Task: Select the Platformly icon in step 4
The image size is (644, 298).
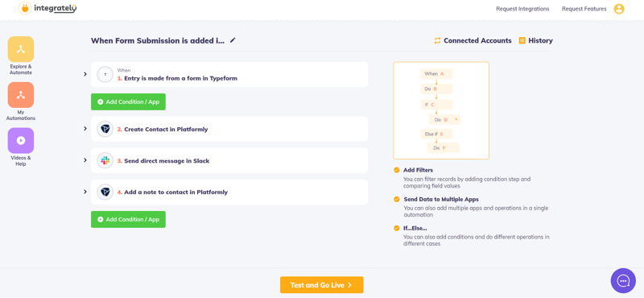Action: (105, 192)
